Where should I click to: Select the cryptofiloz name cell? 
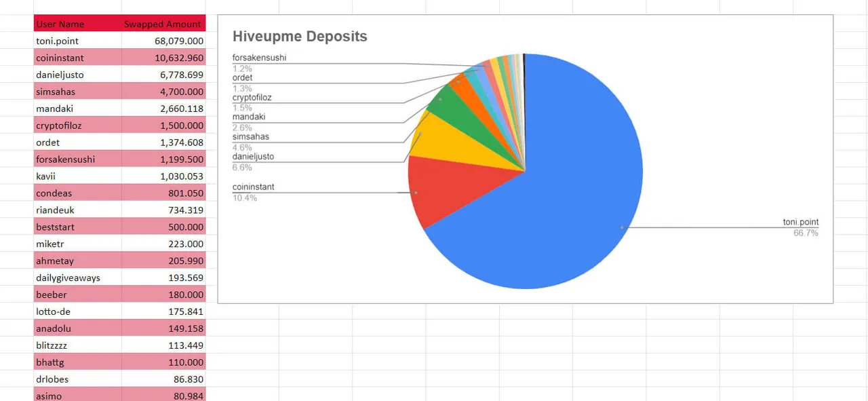78,126
